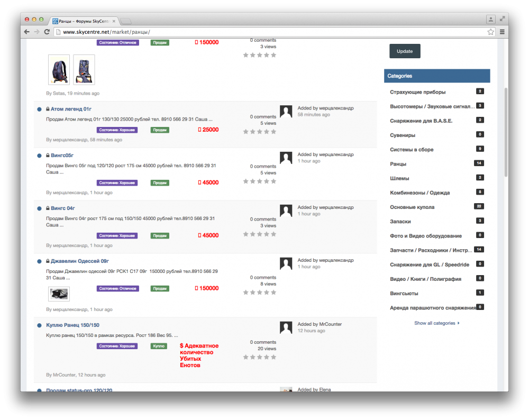Click the author link Sstas

(x=59, y=94)
